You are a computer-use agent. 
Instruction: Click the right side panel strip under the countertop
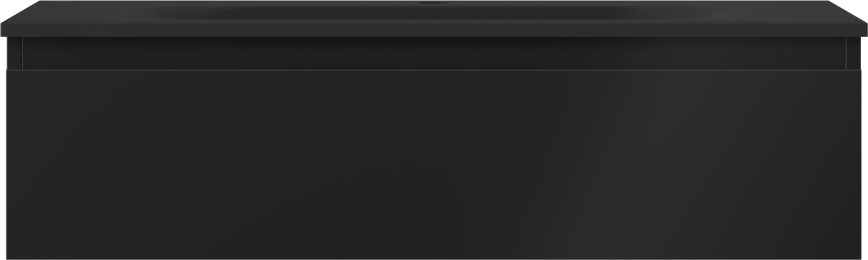[x=854, y=53]
